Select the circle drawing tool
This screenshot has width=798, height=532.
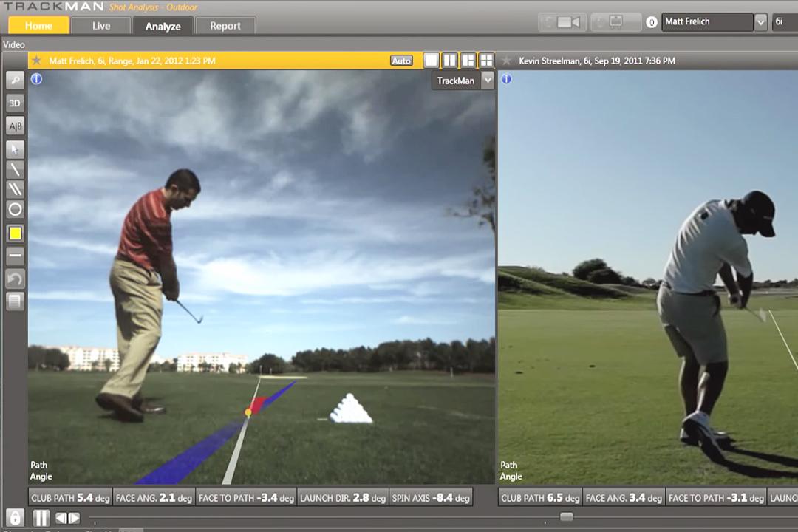[x=16, y=209]
